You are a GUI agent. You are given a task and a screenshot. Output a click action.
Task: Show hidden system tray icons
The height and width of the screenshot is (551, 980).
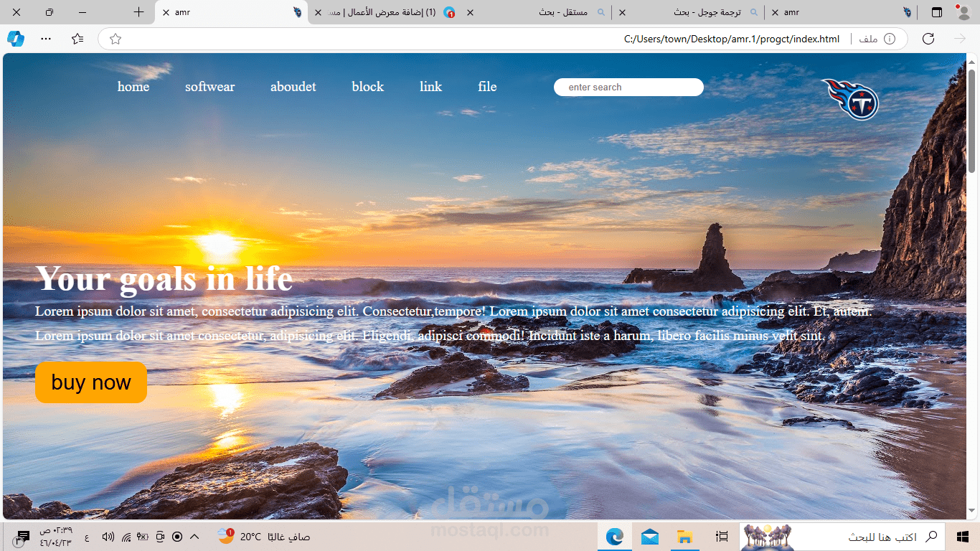tap(194, 537)
